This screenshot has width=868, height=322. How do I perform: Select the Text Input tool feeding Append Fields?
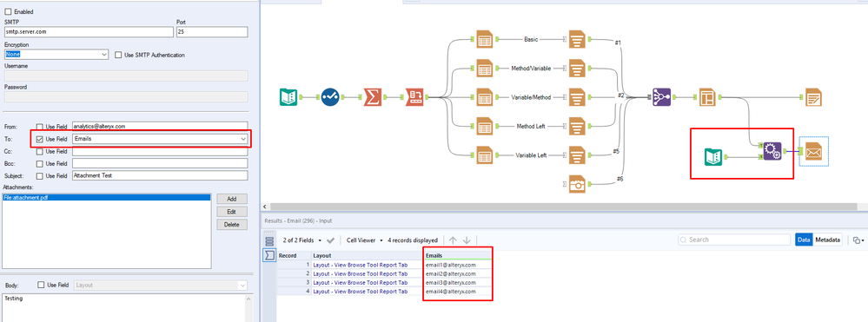pos(713,157)
